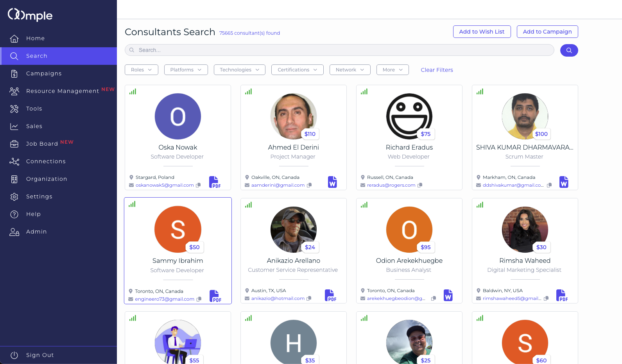
Task: Click the Clear Filters link
Action: pyautogui.click(x=437, y=70)
